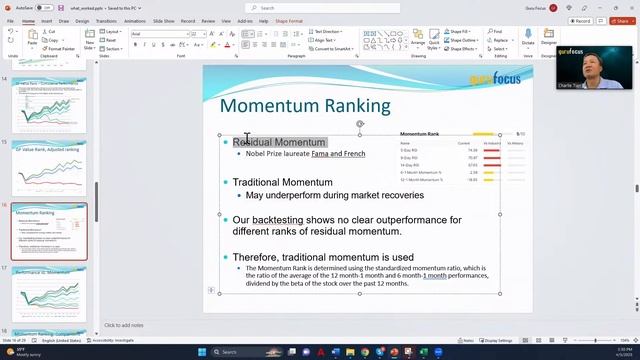Select the Performance vs. Momentum slide thumbnail
Viewport: 640px width, 360px height.
49,294
